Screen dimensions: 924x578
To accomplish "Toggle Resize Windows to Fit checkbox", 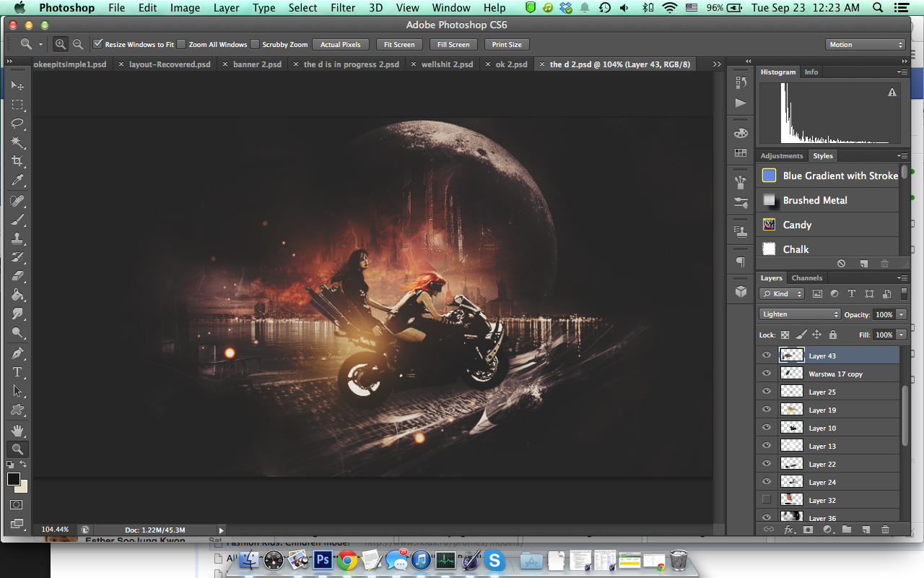I will point(98,44).
